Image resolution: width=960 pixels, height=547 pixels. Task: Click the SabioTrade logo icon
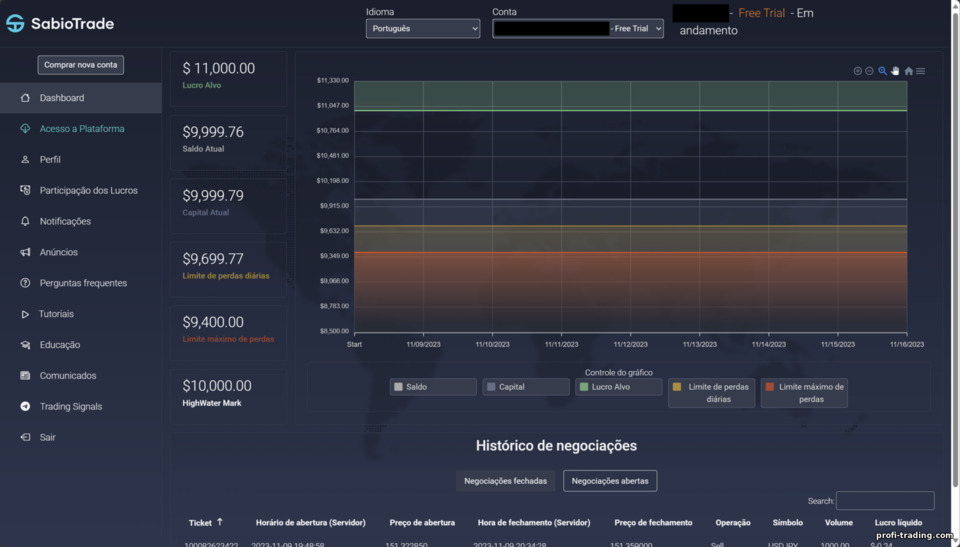(x=15, y=23)
